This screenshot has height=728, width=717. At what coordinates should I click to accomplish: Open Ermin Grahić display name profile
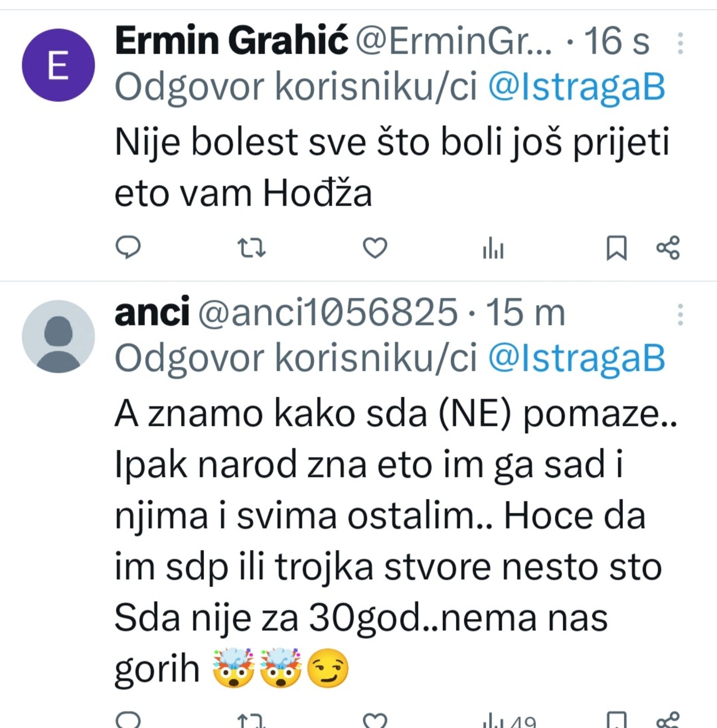click(x=231, y=41)
